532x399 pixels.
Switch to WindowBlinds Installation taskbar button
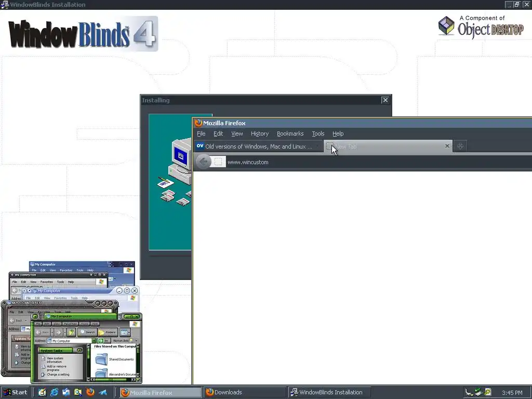(x=329, y=392)
